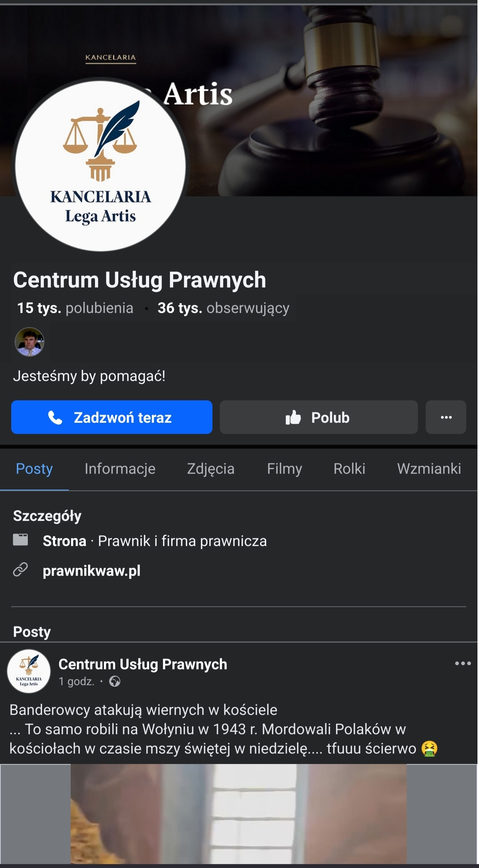Tap the small follower avatar photo
The image size is (479, 868).
click(29, 342)
